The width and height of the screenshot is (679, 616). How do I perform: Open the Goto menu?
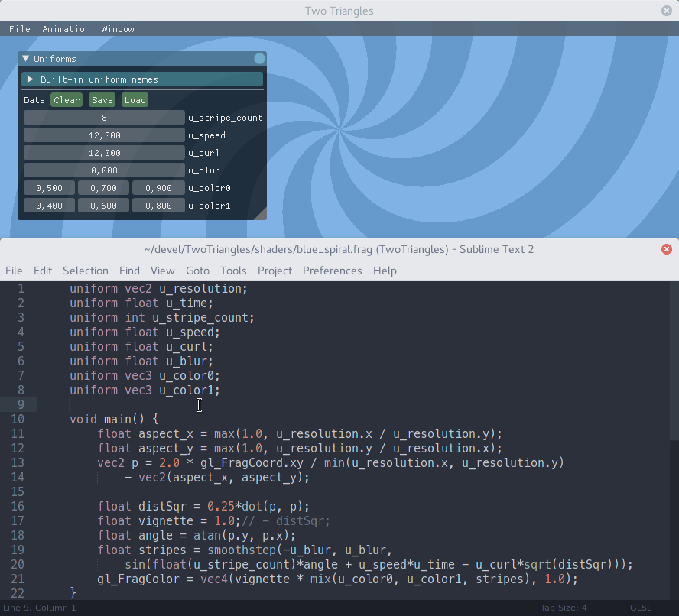[x=197, y=271]
